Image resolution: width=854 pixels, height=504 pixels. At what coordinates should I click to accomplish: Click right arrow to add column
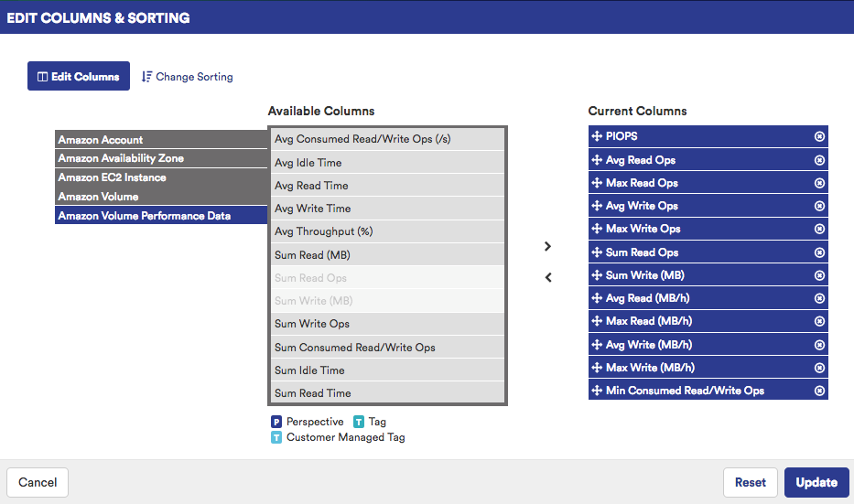click(x=547, y=246)
